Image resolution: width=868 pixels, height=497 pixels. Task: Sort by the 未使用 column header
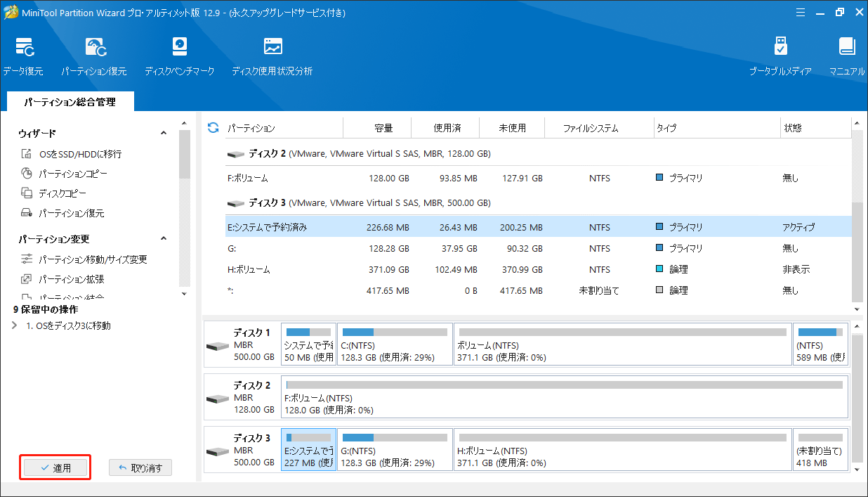pos(512,129)
